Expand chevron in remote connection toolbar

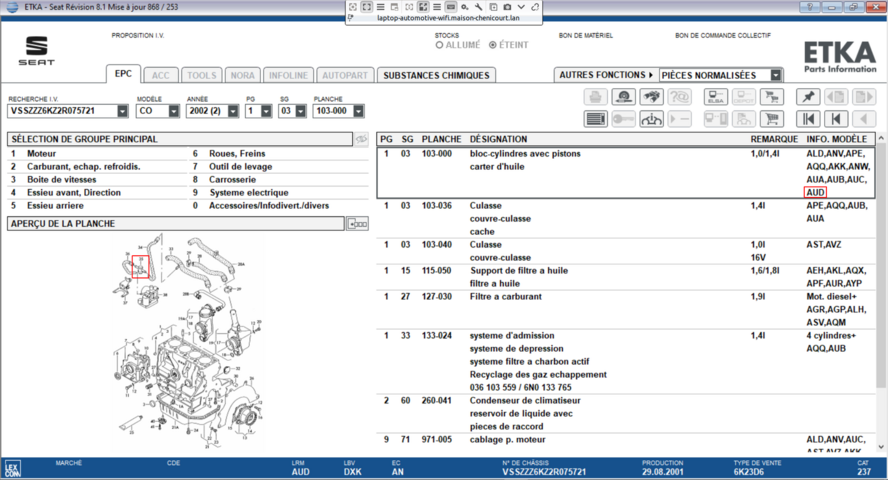(521, 7)
